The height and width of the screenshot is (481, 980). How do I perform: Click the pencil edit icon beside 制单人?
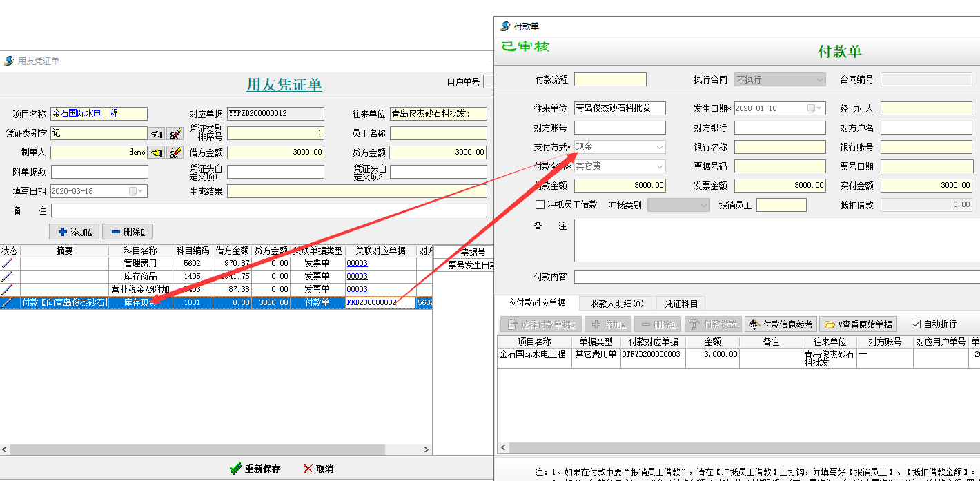coord(175,152)
